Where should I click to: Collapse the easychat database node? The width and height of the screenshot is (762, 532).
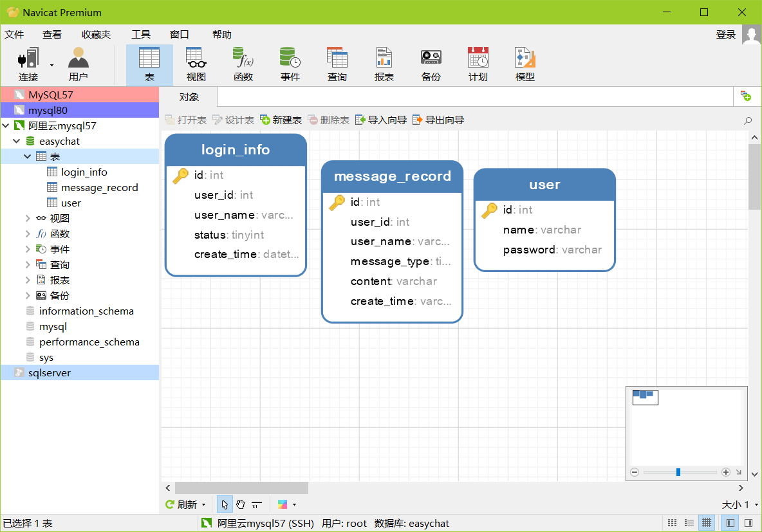[17, 142]
